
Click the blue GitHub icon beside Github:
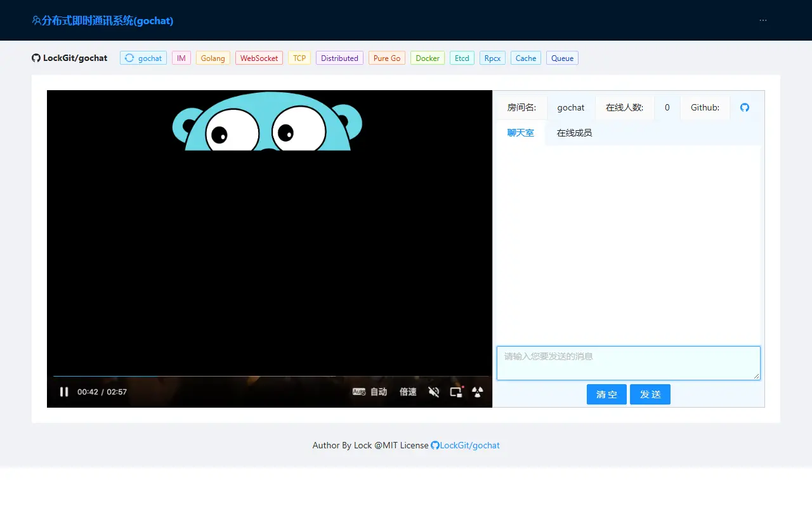coord(745,107)
